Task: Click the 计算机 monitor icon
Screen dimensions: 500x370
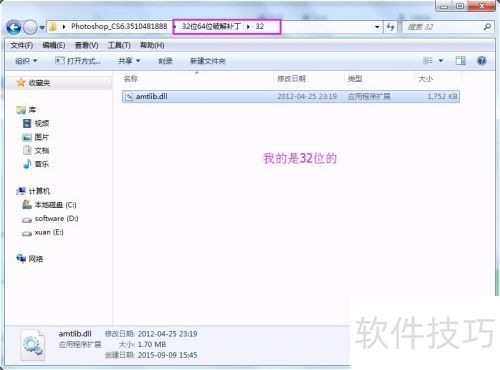Action: (x=21, y=191)
